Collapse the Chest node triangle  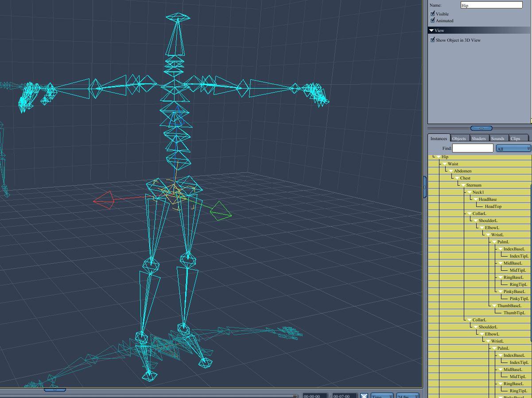pos(457,178)
